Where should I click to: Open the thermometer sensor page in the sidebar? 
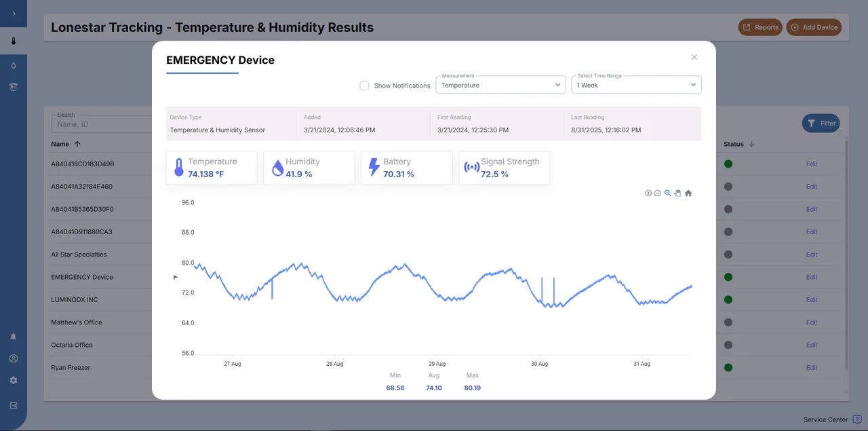coord(14,40)
